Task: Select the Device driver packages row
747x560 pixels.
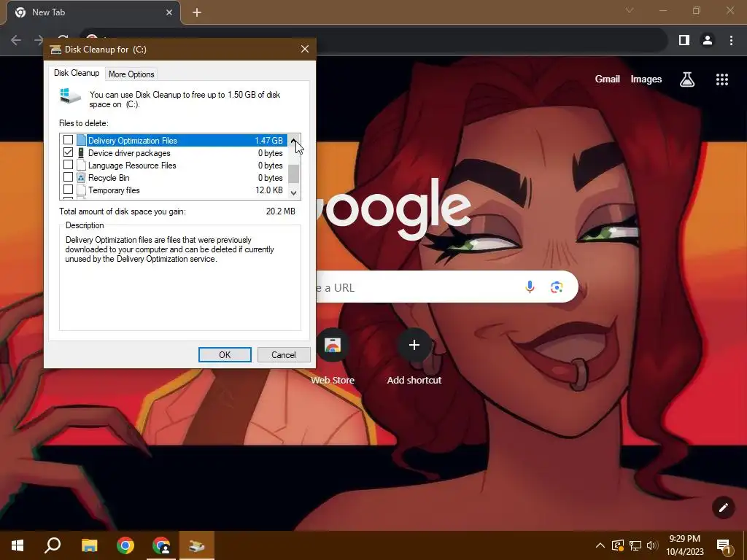Action: 174,153
